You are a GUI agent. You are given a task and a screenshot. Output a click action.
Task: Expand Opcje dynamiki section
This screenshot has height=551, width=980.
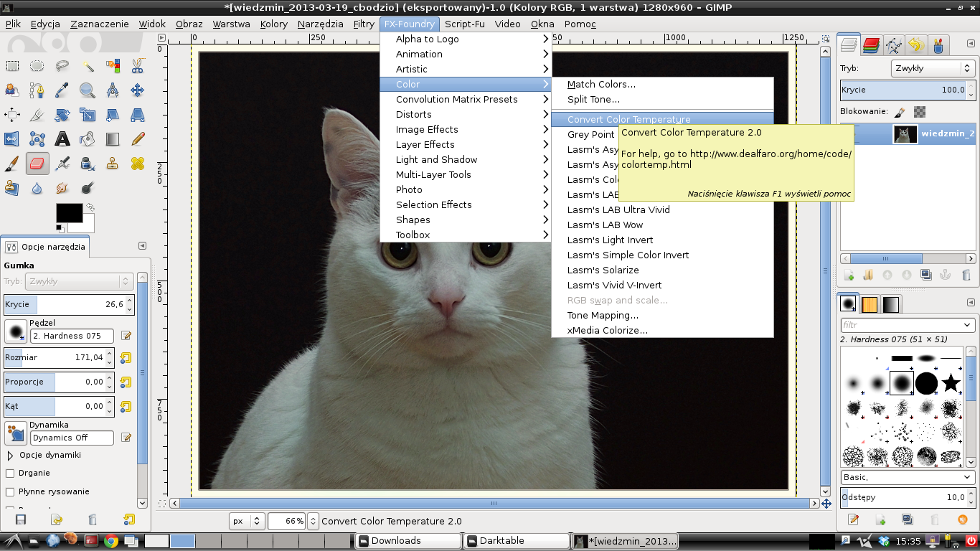coord(10,455)
